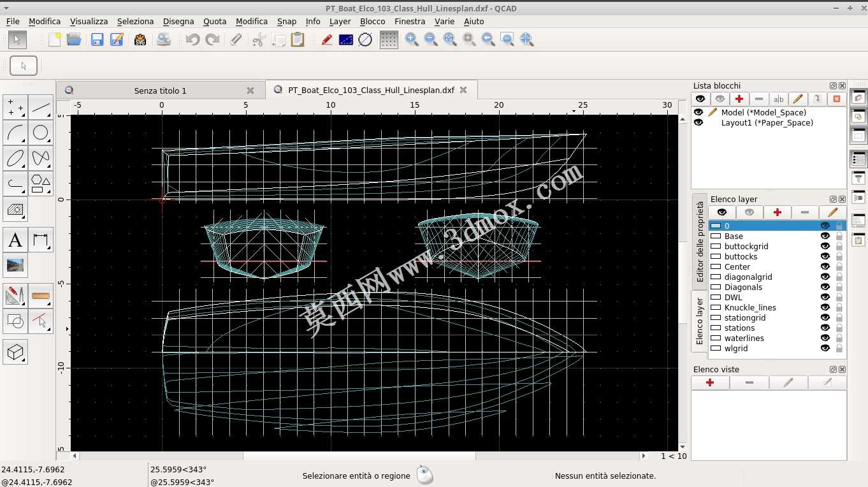
Task: Toggle visibility of the Layout1 block
Action: pos(698,122)
